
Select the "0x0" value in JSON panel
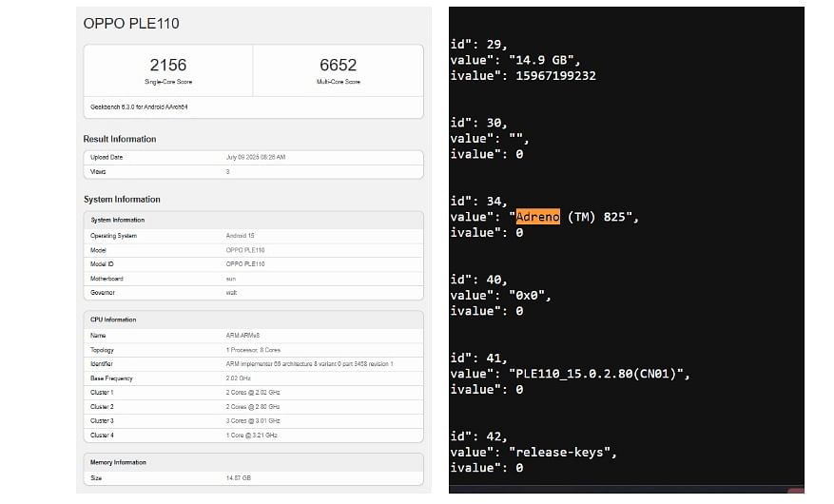(526, 296)
